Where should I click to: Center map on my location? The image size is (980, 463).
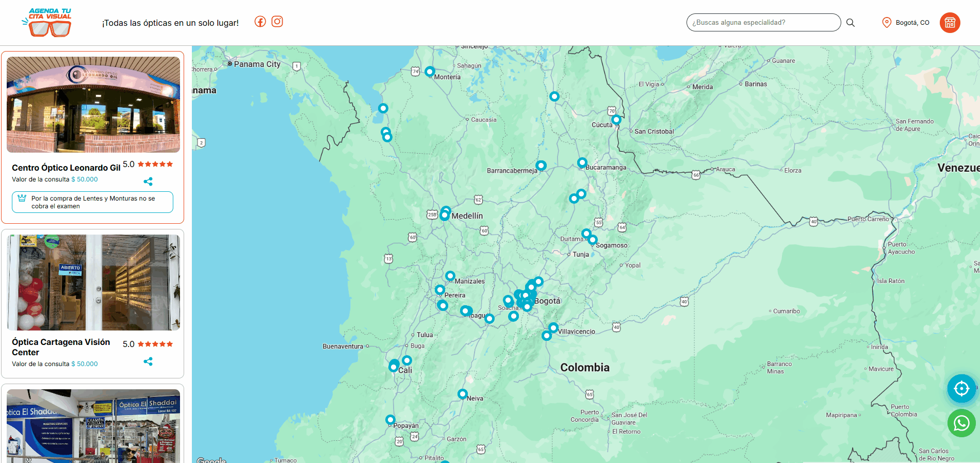[961, 388]
